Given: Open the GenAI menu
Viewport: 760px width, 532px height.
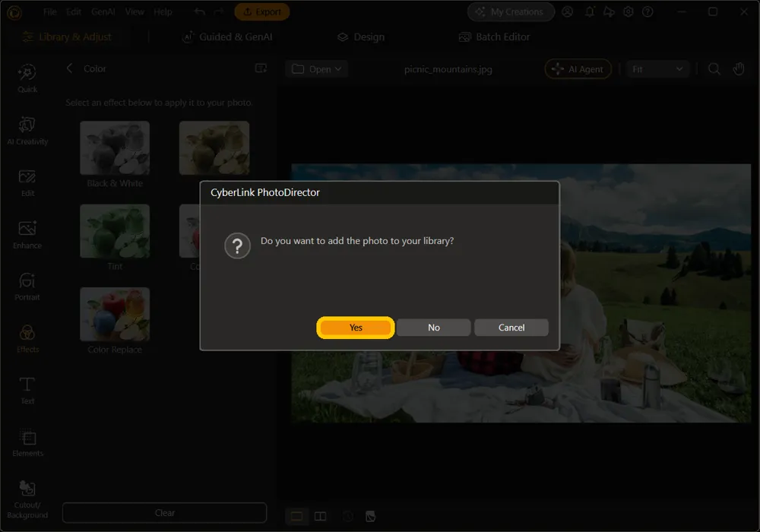Looking at the screenshot, I should [103, 11].
